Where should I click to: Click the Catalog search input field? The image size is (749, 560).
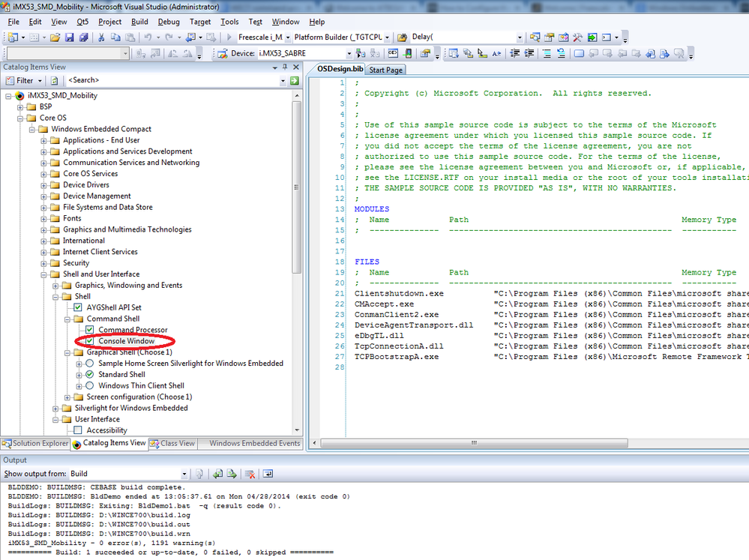coord(172,81)
